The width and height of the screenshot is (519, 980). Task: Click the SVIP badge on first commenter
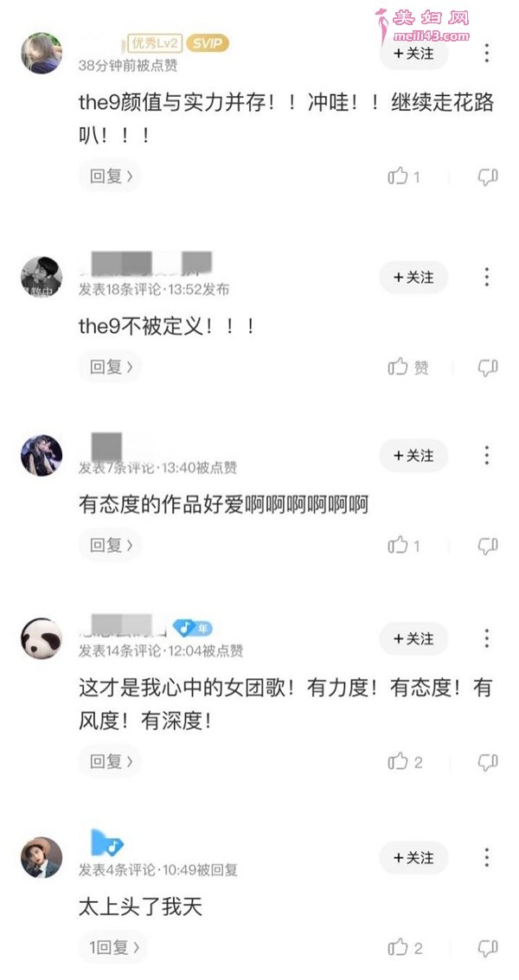point(208,43)
